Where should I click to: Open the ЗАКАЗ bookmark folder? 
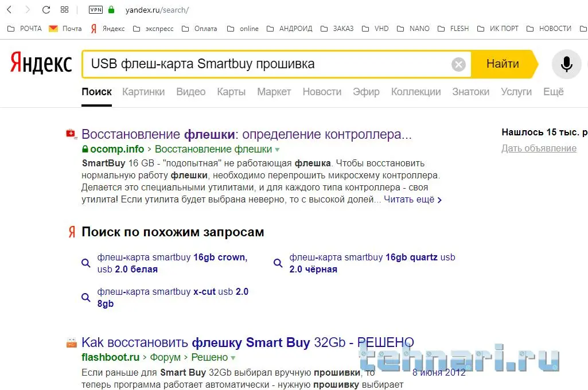337,29
